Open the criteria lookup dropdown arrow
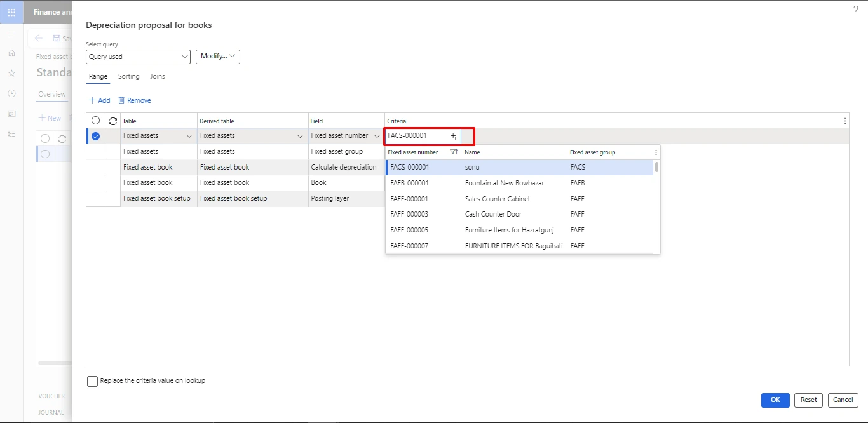868x423 pixels. point(454,136)
